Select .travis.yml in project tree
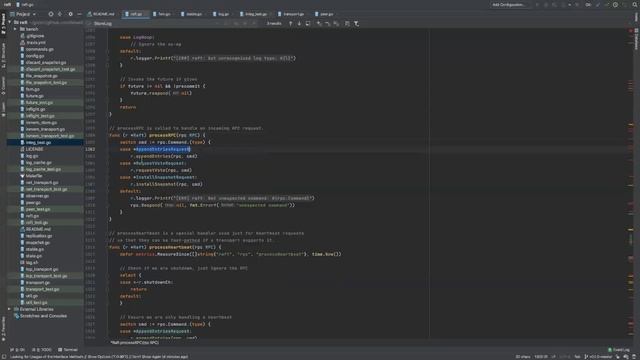This screenshot has width=640, height=360. 33,42
